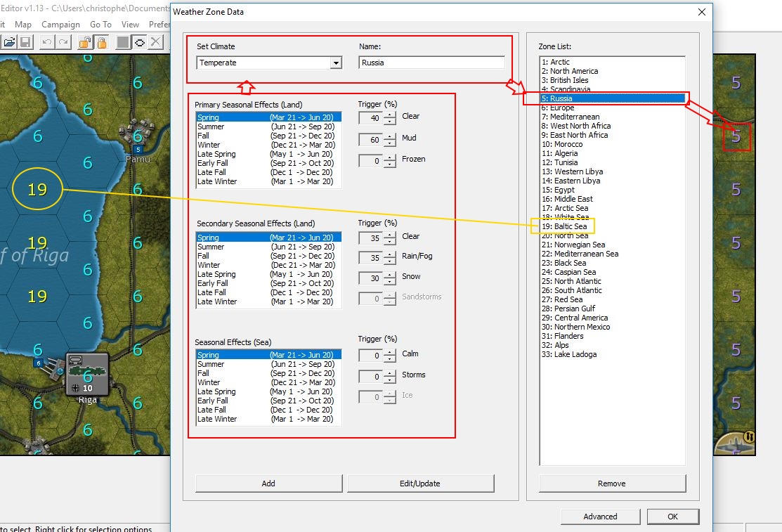The height and width of the screenshot is (532, 782).
Task: Open the Set Climate dropdown
Action: [336, 63]
